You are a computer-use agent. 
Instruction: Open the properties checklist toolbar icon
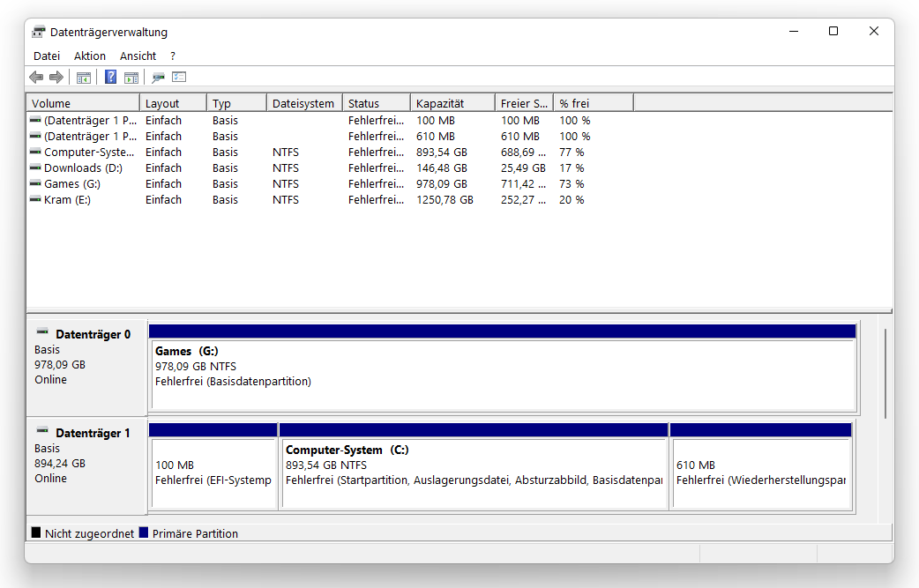[179, 78]
